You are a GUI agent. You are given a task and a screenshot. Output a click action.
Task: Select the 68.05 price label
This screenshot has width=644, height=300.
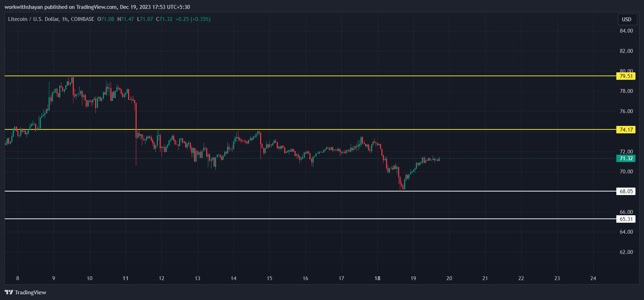coord(626,191)
